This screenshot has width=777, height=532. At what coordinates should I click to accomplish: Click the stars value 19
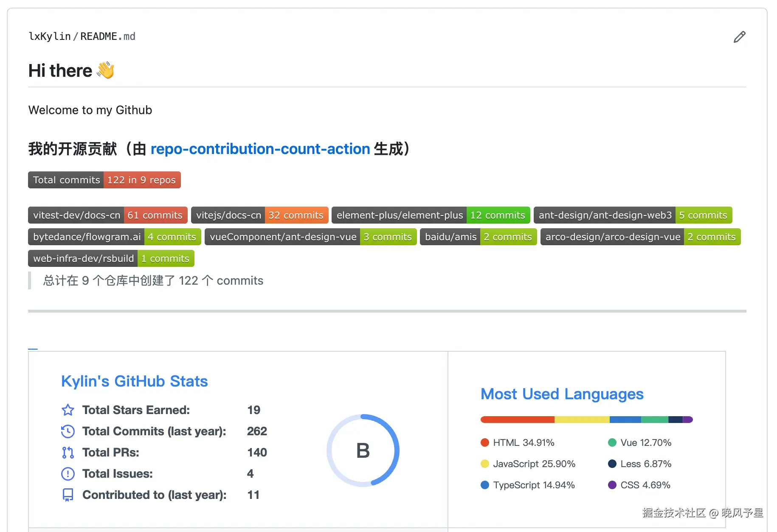pos(254,410)
